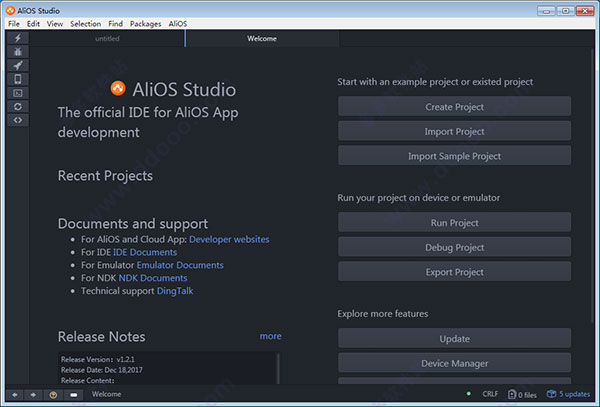Click the 0 files git icon
Image resolution: width=600 pixels, height=407 pixels.
coord(522,394)
